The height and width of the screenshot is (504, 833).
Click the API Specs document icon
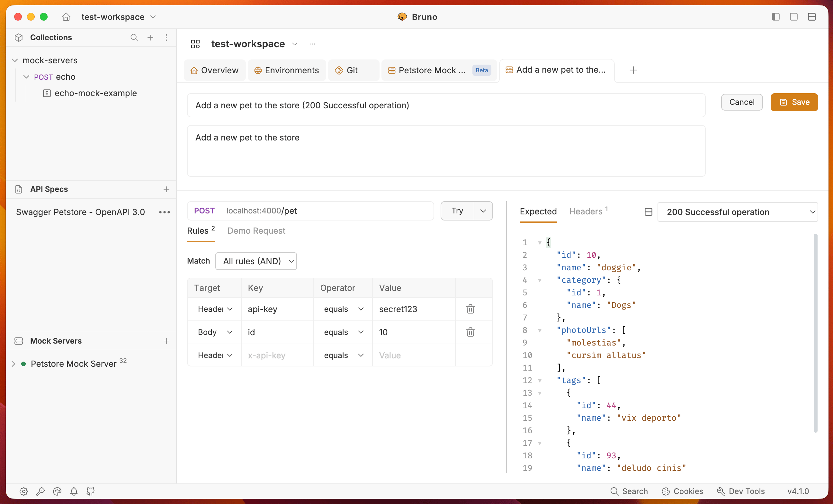click(x=19, y=189)
